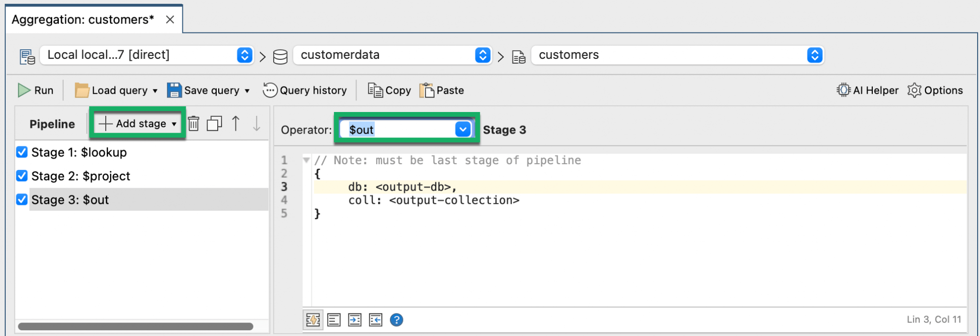Click the indent code icon below editor
The width and height of the screenshot is (980, 336).
(x=355, y=320)
